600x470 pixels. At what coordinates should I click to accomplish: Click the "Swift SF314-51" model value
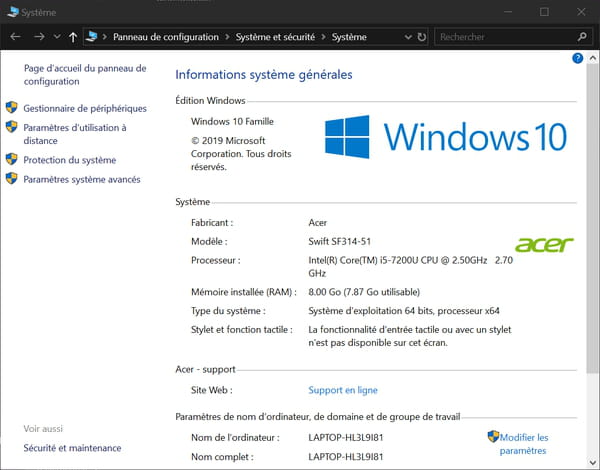339,242
